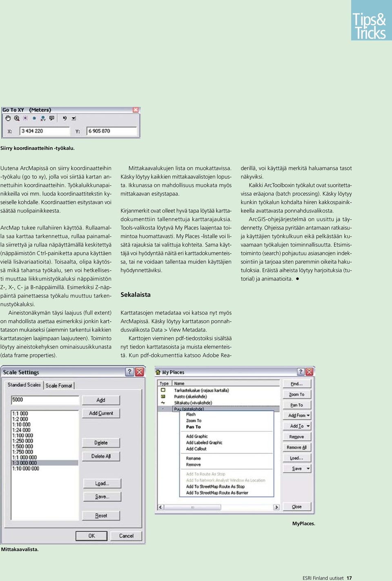Click the Save... button in Scale Settings
The width and height of the screenshot is (392, 581).
[102, 496]
